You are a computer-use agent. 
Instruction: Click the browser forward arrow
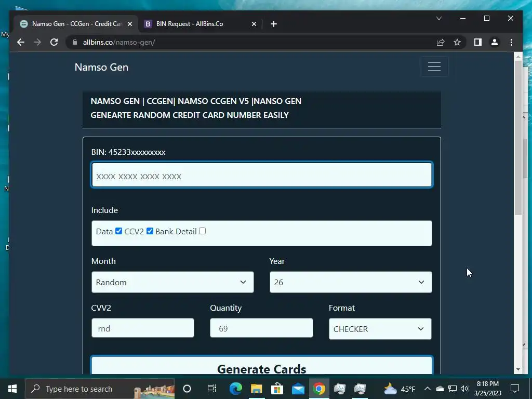click(37, 42)
